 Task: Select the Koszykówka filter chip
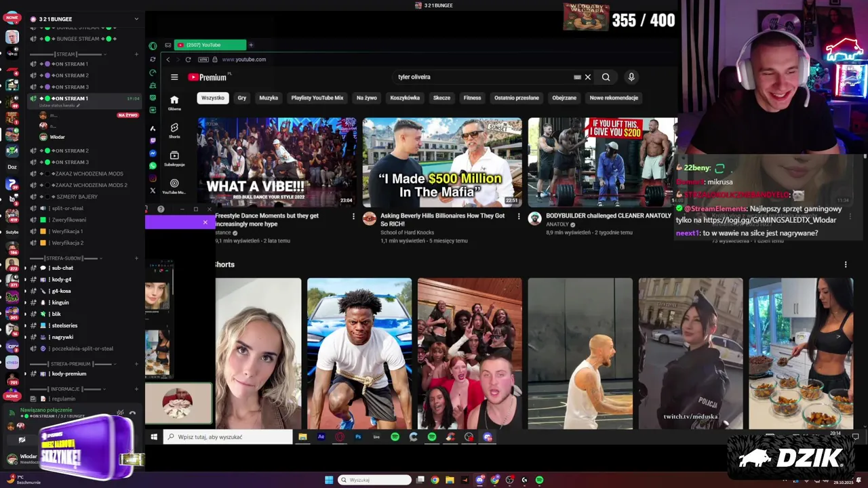click(x=405, y=98)
